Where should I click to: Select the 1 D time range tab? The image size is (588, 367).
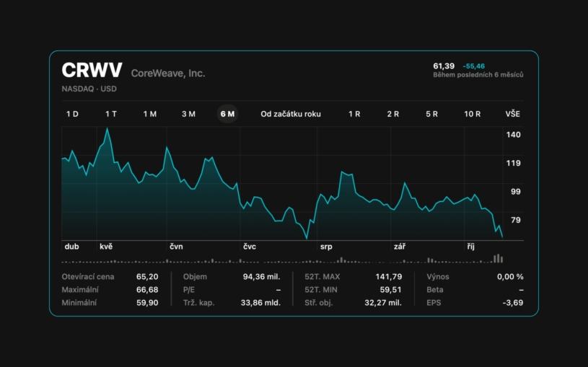(72, 114)
